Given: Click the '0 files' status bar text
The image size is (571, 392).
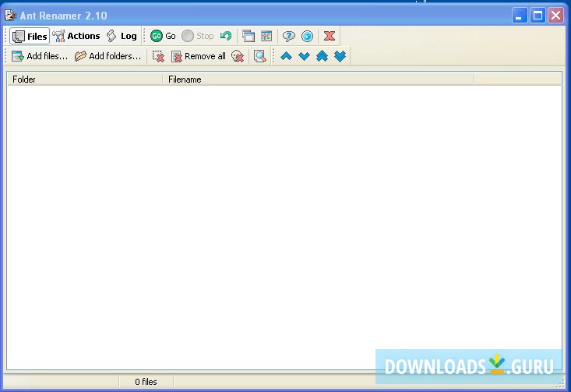Looking at the screenshot, I should [x=146, y=382].
